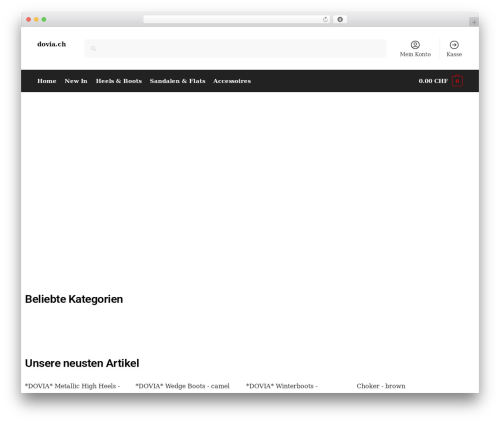
Task: Click the search magnifier icon
Action: [x=93, y=48]
